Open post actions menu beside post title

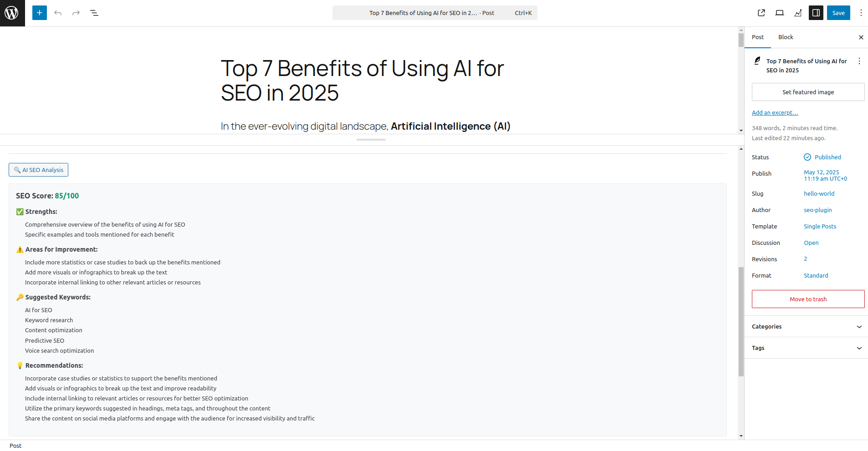coord(859,61)
